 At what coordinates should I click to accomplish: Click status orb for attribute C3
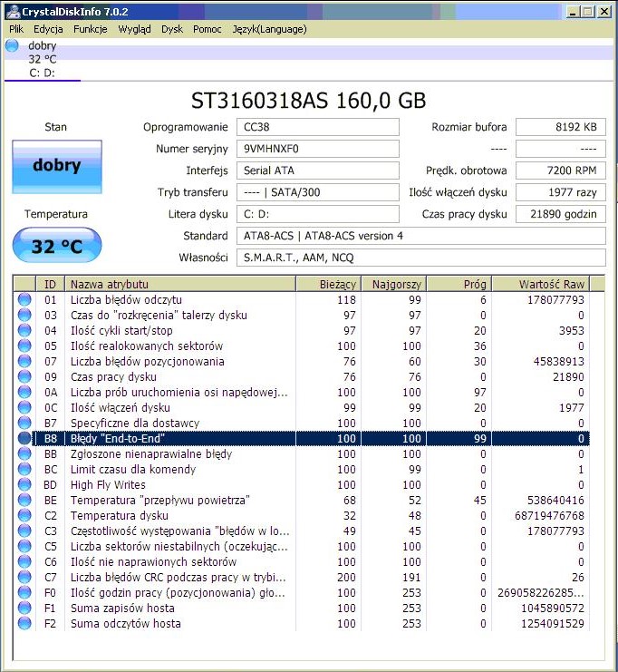(x=24, y=531)
